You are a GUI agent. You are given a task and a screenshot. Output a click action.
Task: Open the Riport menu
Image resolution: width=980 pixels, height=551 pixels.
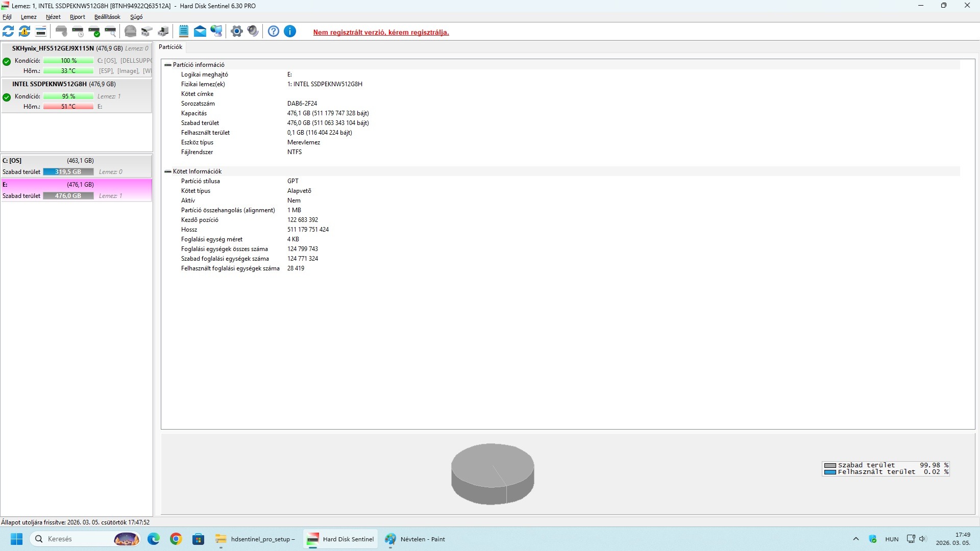coord(78,17)
